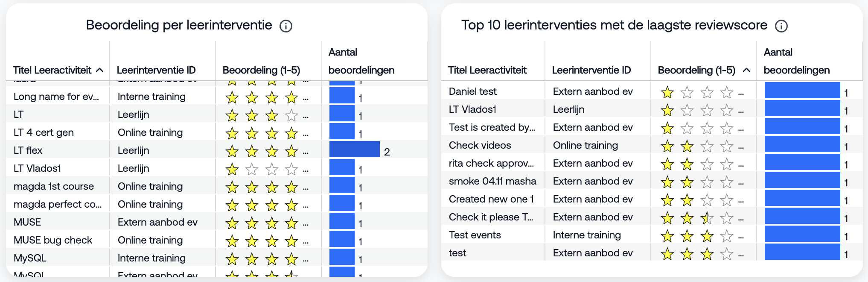
Task: Click the sort arrow on right Beoordeling (1-5)
Action: click(746, 70)
